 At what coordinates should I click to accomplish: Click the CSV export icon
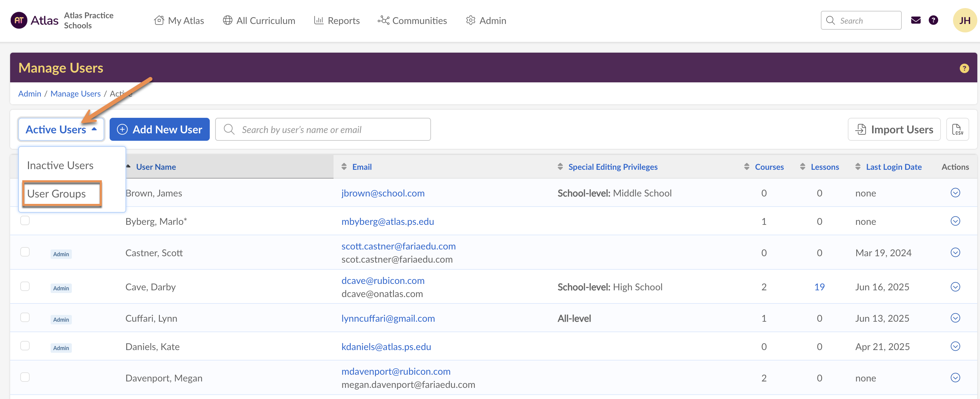(957, 129)
